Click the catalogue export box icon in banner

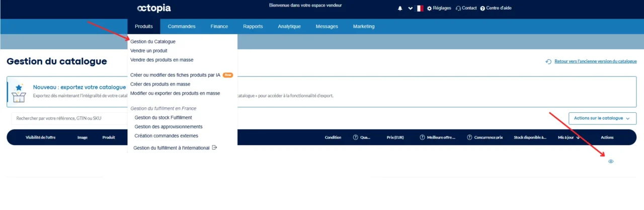(x=19, y=93)
